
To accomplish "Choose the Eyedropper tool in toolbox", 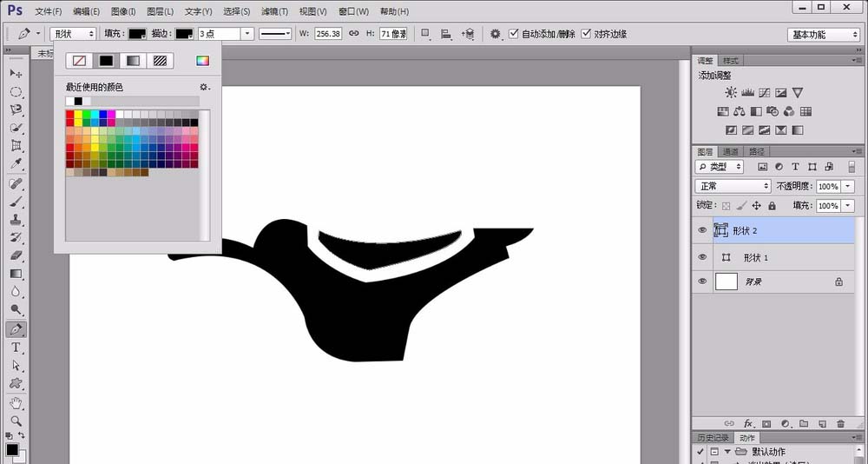I will [x=16, y=164].
